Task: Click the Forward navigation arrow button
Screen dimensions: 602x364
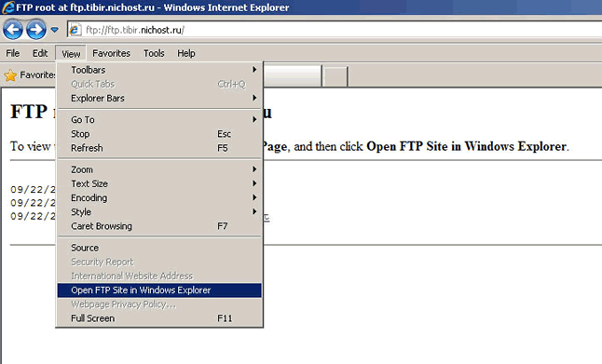Action: [x=36, y=30]
